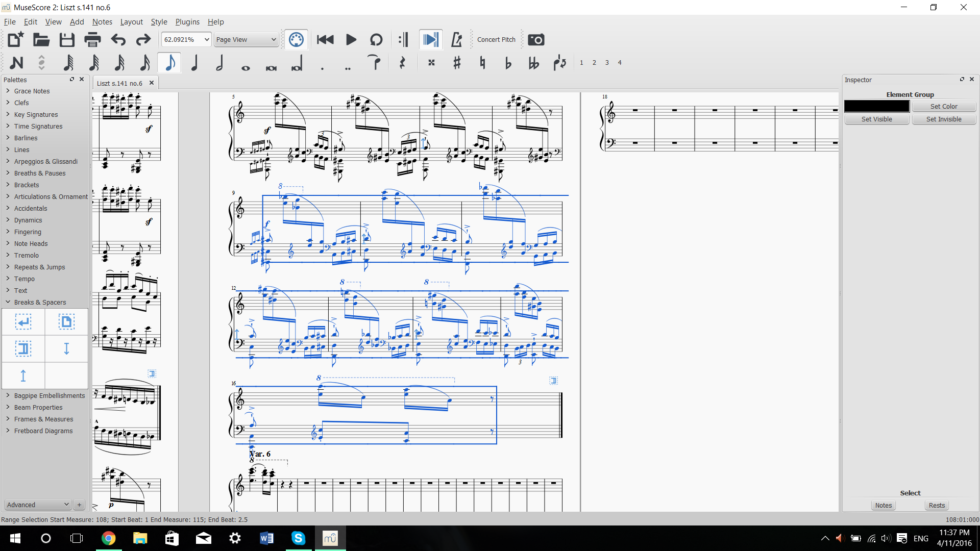Click the flat accidental icon
Screen dimensions: 980x551
506,62
